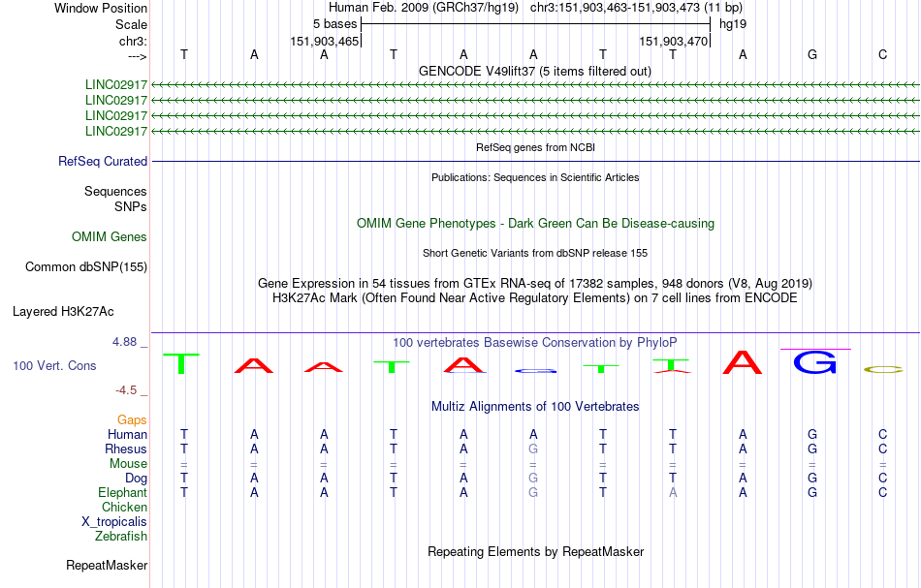Viewport: 921px width, 588px height.
Task: Click the Human species label
Action: [x=127, y=434]
